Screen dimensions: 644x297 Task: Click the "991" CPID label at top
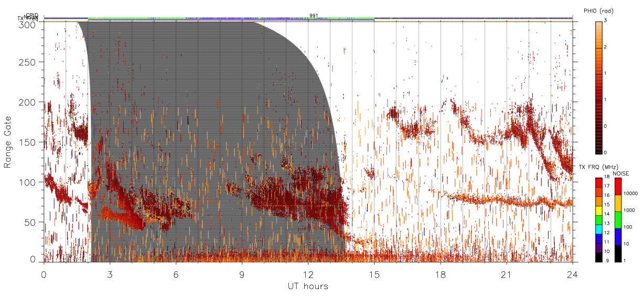pos(314,15)
